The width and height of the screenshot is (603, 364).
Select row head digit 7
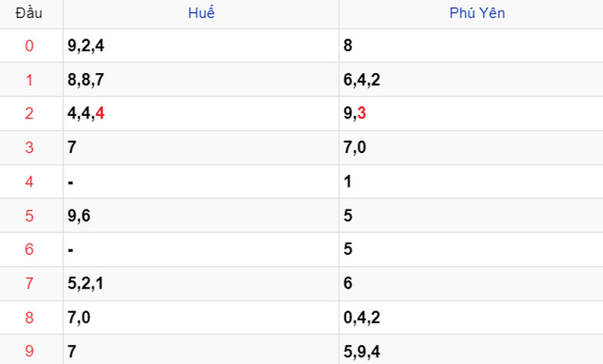29,283
